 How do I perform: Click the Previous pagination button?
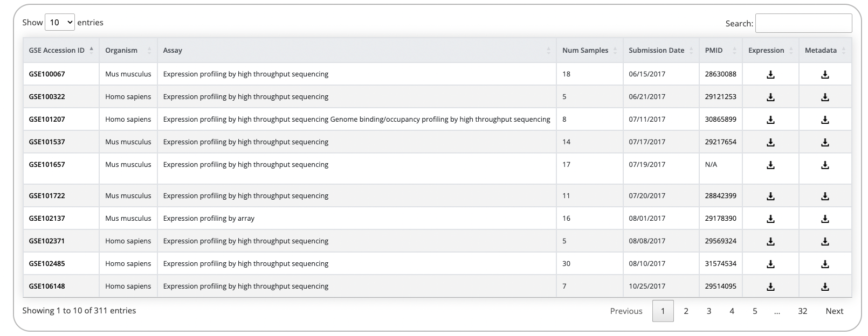pos(626,311)
